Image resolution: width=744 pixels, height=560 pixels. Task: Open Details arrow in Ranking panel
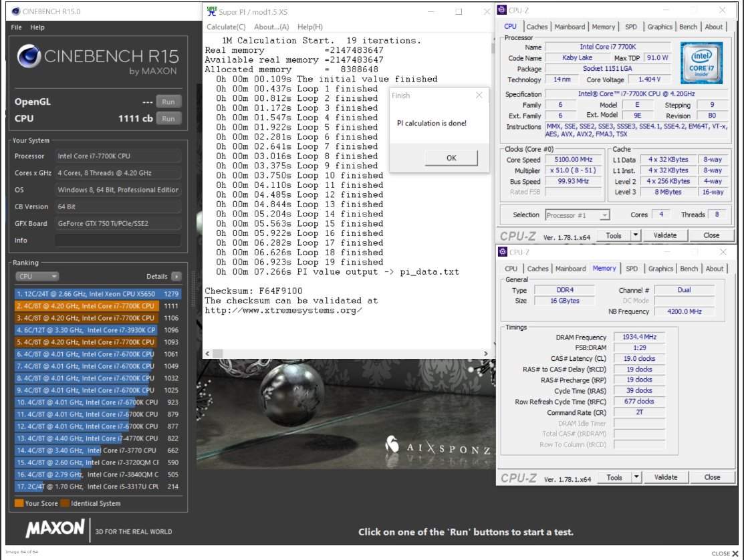[176, 277]
